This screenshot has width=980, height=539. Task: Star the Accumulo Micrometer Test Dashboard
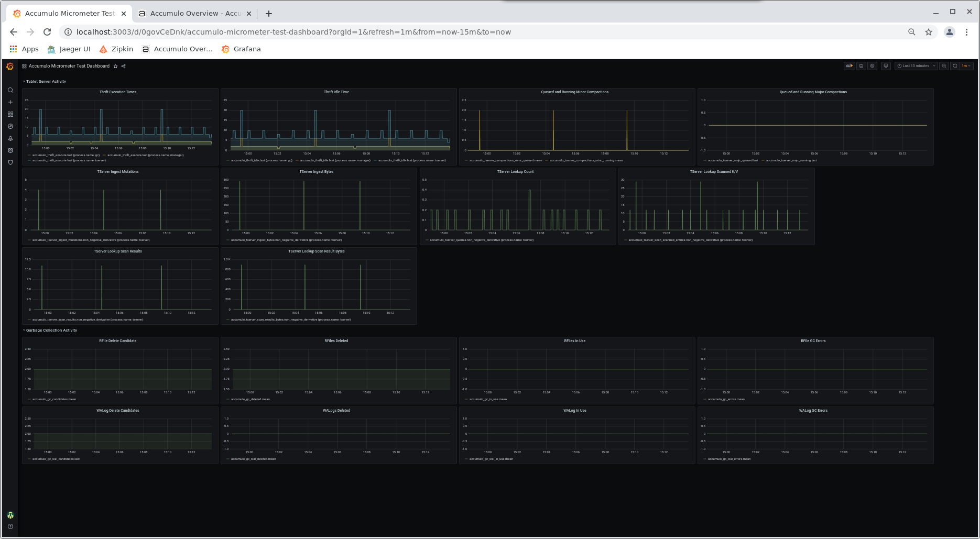[115, 67]
